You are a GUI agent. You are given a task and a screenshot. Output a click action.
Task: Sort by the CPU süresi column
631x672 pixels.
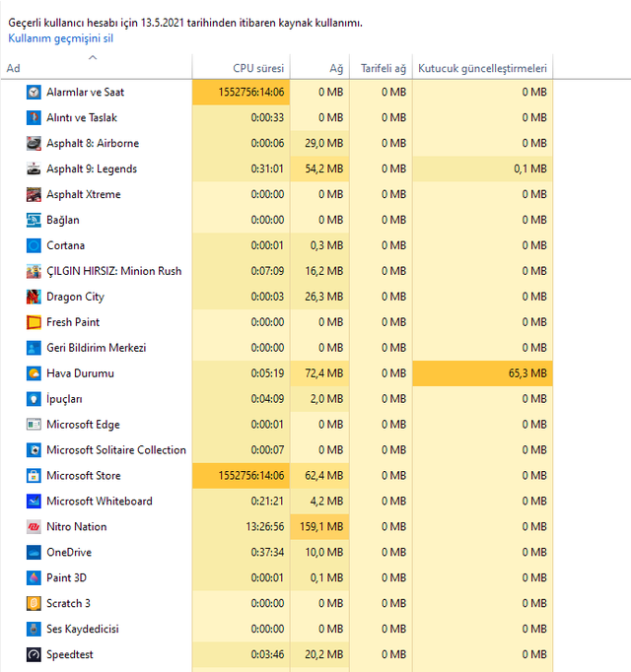point(242,68)
